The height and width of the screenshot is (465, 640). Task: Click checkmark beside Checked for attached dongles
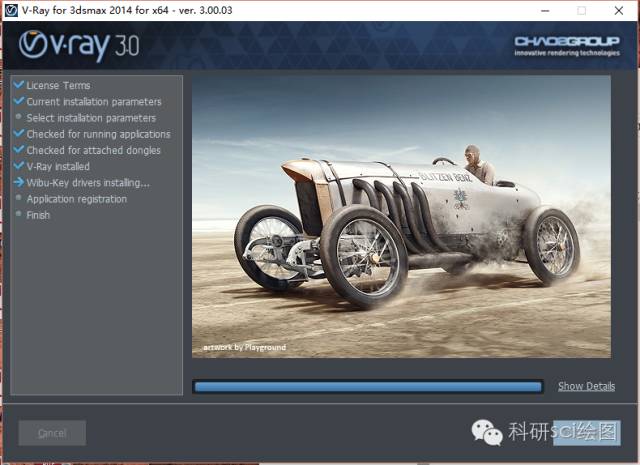point(19,149)
